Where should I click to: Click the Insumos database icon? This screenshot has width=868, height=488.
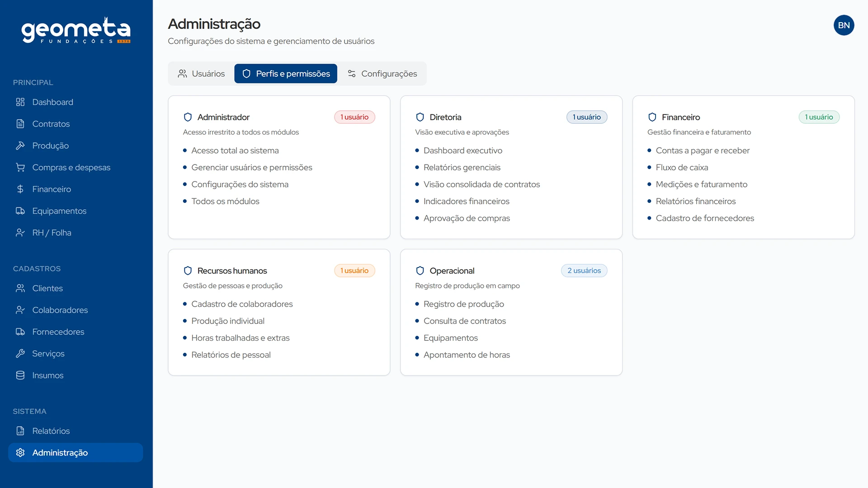(20, 375)
